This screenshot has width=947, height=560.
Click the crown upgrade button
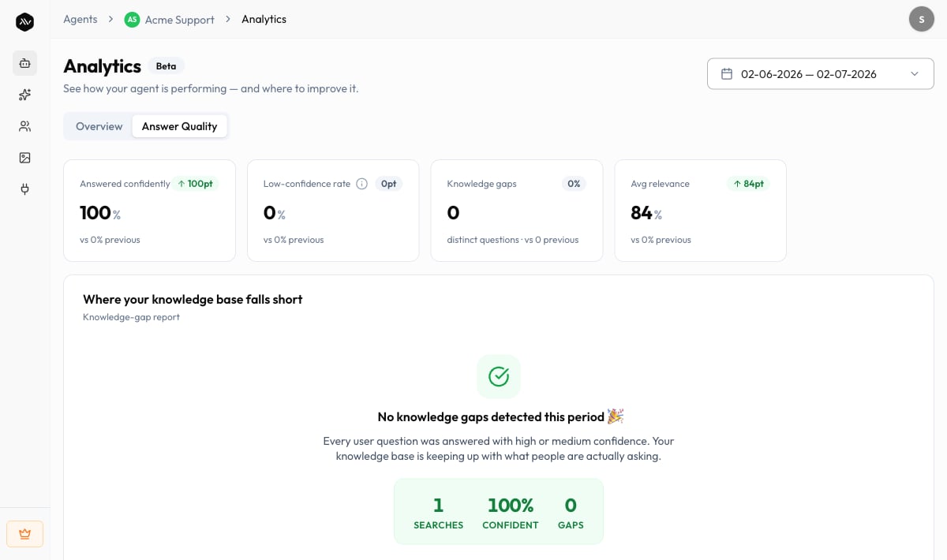coord(24,534)
